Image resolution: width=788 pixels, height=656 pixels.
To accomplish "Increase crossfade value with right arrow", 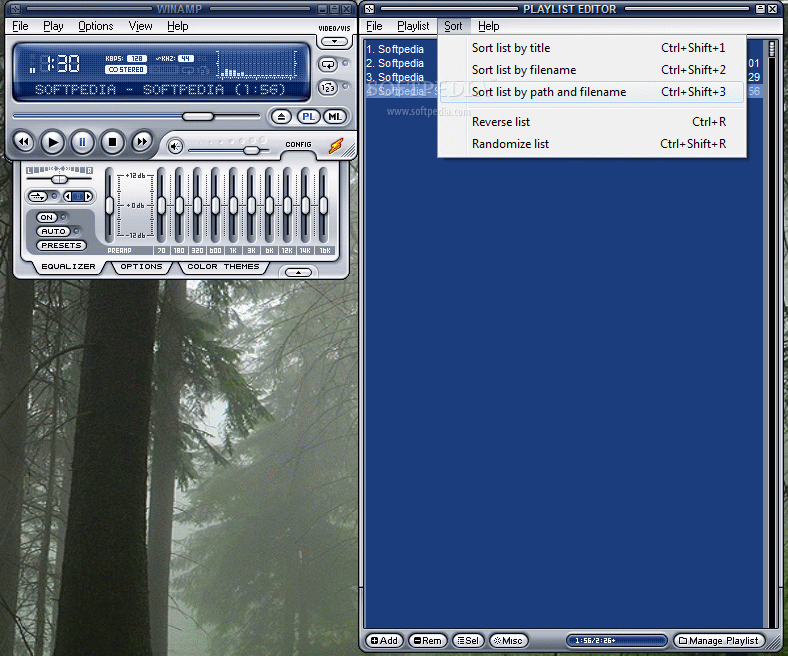I will click(x=88, y=196).
